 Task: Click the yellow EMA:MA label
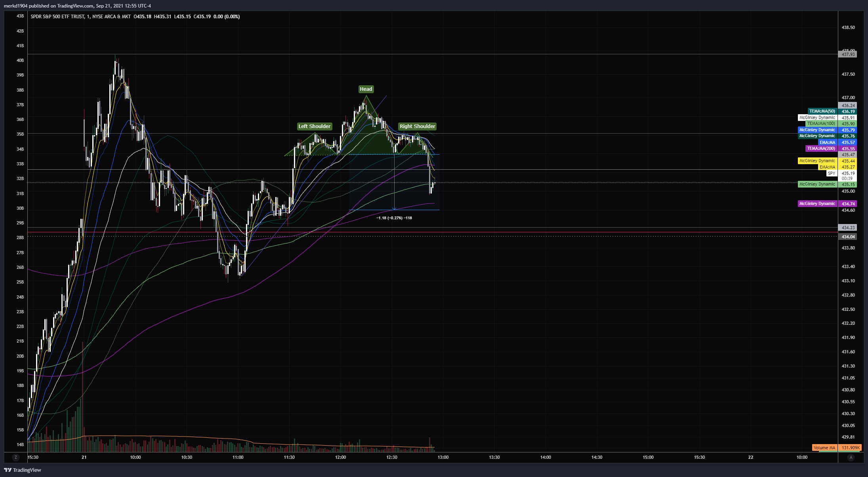[x=827, y=167]
